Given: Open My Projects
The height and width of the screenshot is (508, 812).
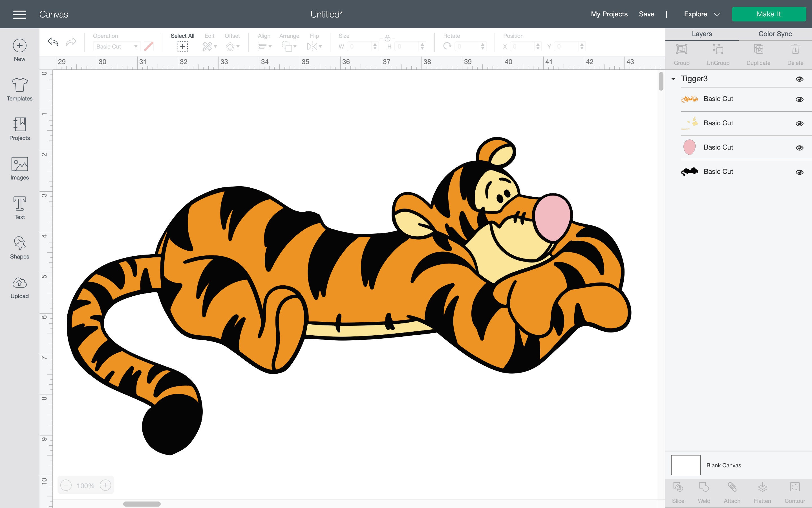Looking at the screenshot, I should [609, 14].
